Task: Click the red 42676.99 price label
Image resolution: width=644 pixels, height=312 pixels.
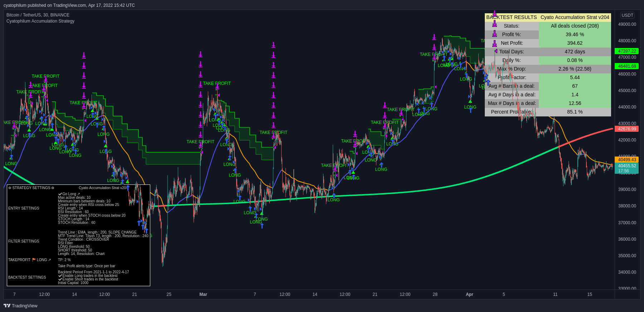Action: 627,129
